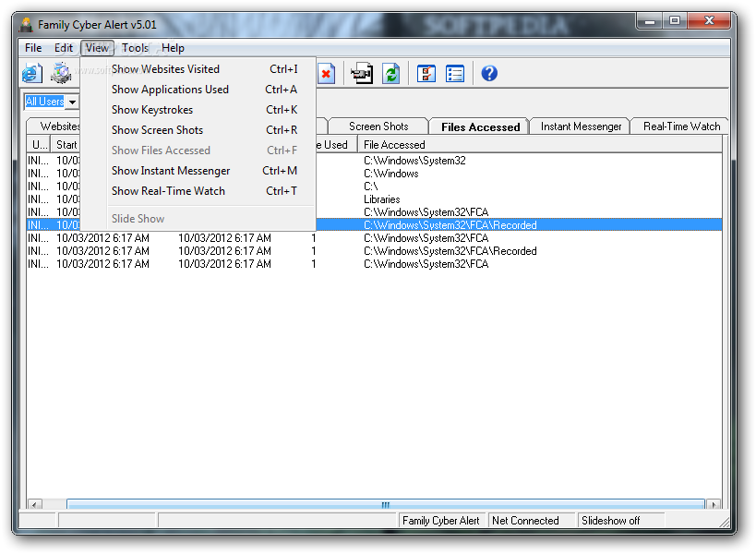This screenshot has height=554, width=756.
Task: Click the Family Cyber Alert status panel
Action: point(441,521)
